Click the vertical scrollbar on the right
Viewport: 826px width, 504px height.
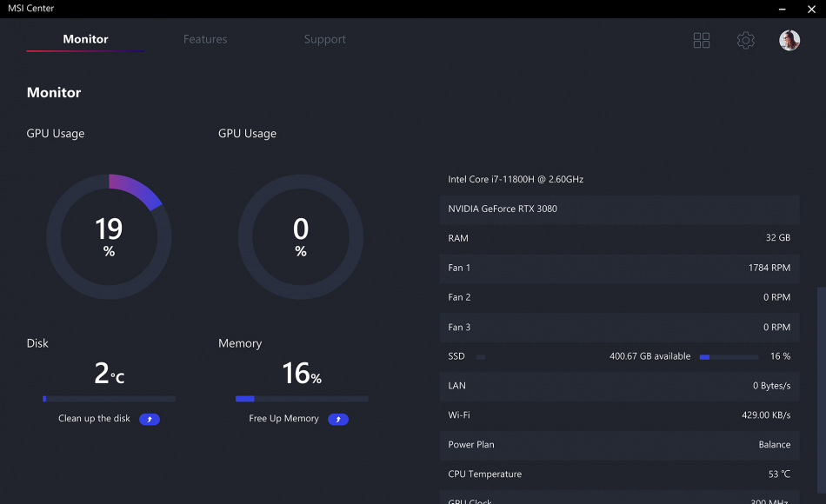(x=821, y=391)
